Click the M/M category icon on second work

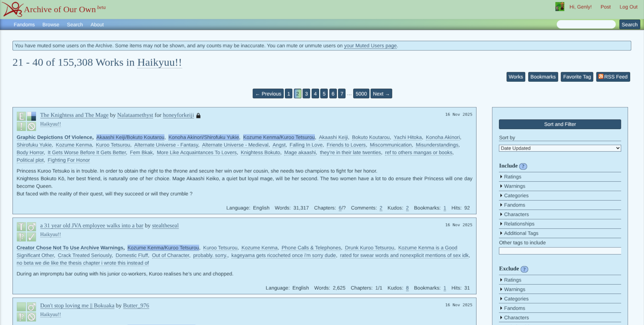coord(31,227)
